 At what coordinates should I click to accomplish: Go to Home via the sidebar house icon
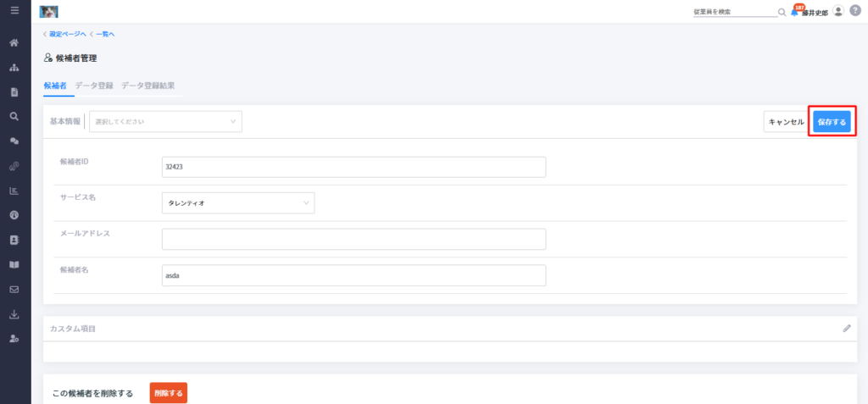coord(15,42)
